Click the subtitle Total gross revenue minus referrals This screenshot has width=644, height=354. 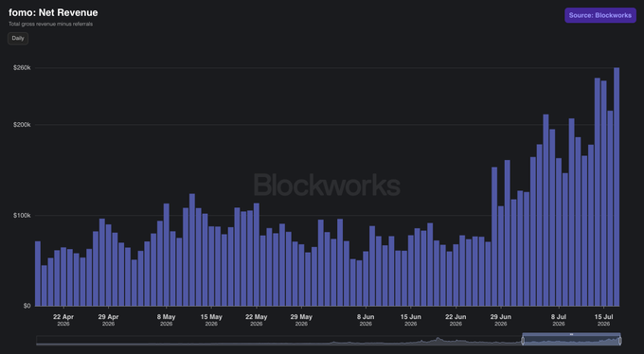coord(50,25)
